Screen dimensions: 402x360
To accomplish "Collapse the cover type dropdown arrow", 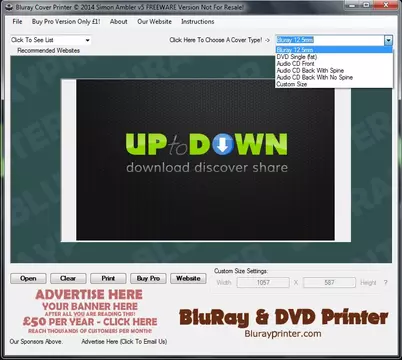I will pyautogui.click(x=388, y=40).
